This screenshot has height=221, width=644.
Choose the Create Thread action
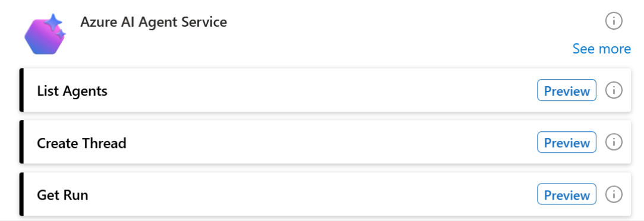pyautogui.click(x=325, y=142)
